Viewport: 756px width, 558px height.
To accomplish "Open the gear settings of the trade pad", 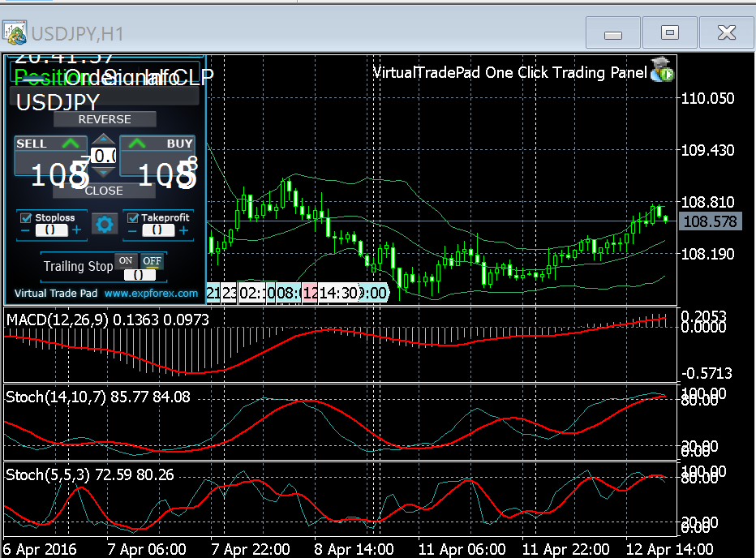I will (x=104, y=225).
